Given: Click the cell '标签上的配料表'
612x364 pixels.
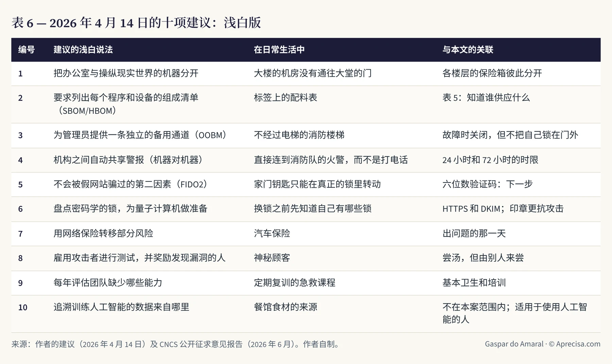Looking at the screenshot, I should [x=286, y=98].
